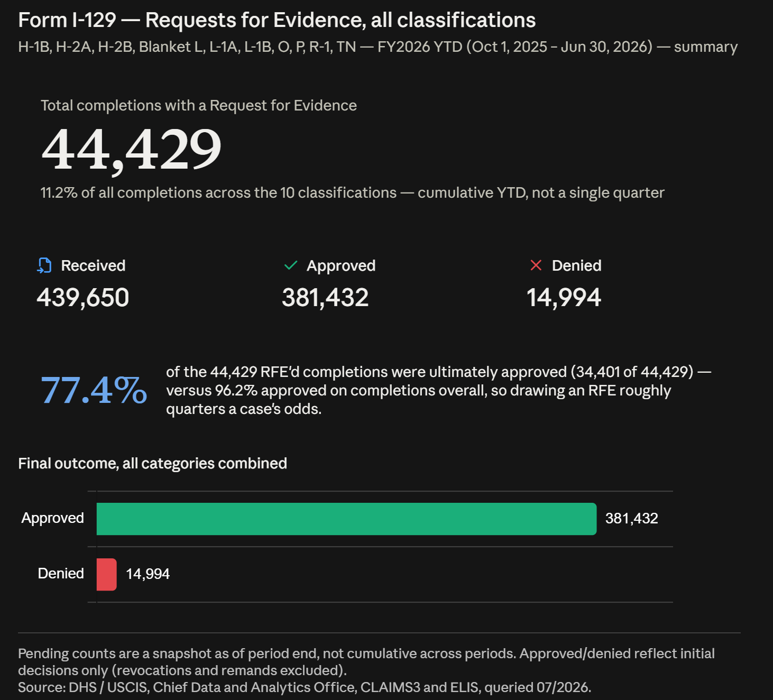The height and width of the screenshot is (700, 773).
Task: Click the 'Denied' stat label beside X
Action: tap(577, 265)
